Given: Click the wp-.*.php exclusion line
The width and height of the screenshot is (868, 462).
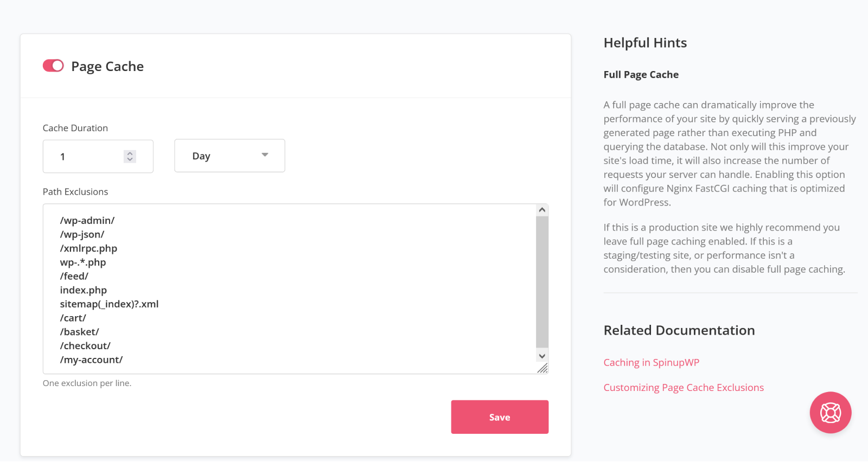Looking at the screenshot, I should [83, 262].
